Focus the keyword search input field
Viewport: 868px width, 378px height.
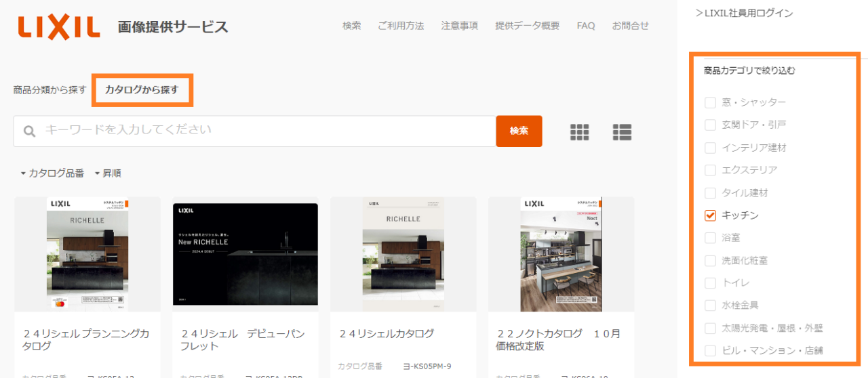point(264,131)
